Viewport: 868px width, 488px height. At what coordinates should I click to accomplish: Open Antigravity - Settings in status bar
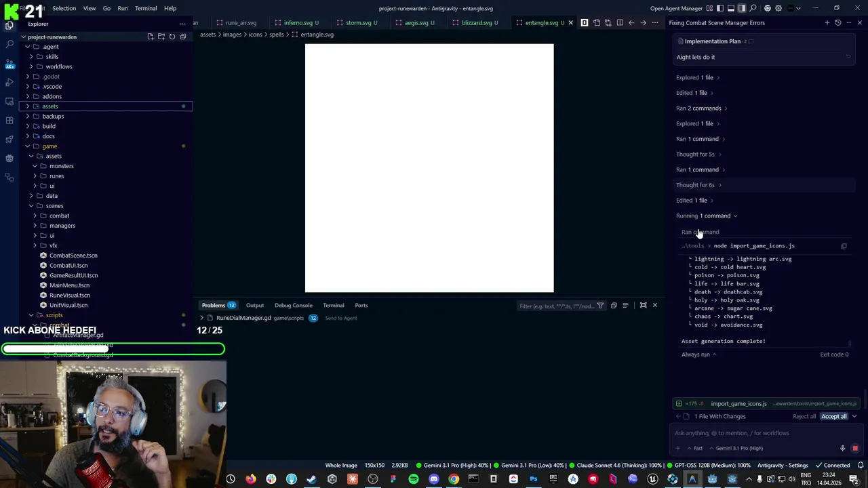click(x=783, y=465)
